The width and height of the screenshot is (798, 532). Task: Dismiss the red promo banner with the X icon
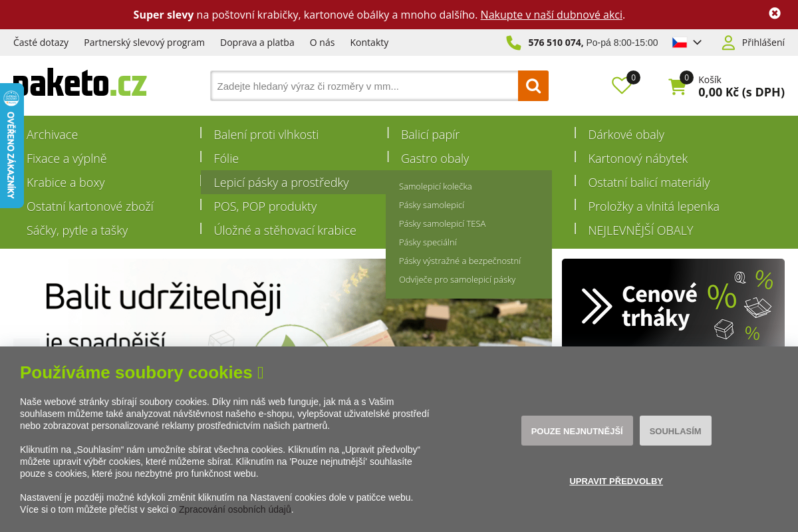[774, 13]
